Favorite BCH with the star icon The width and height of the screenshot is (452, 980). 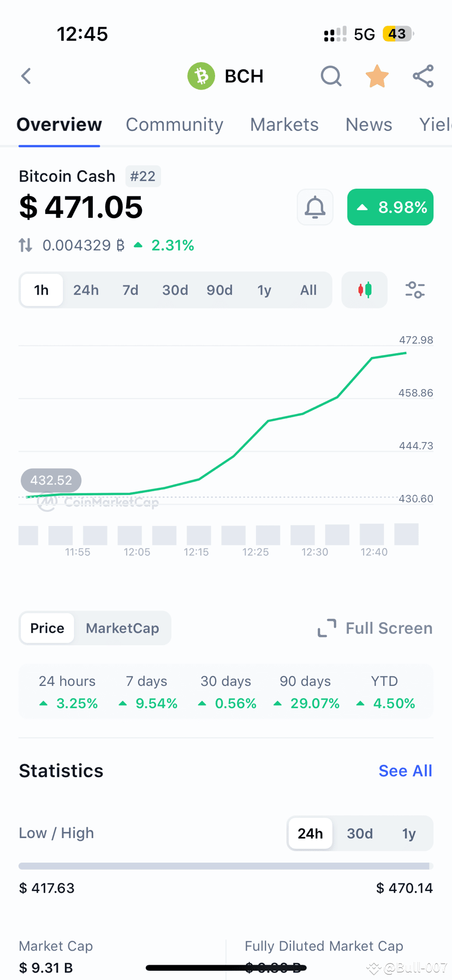(377, 76)
